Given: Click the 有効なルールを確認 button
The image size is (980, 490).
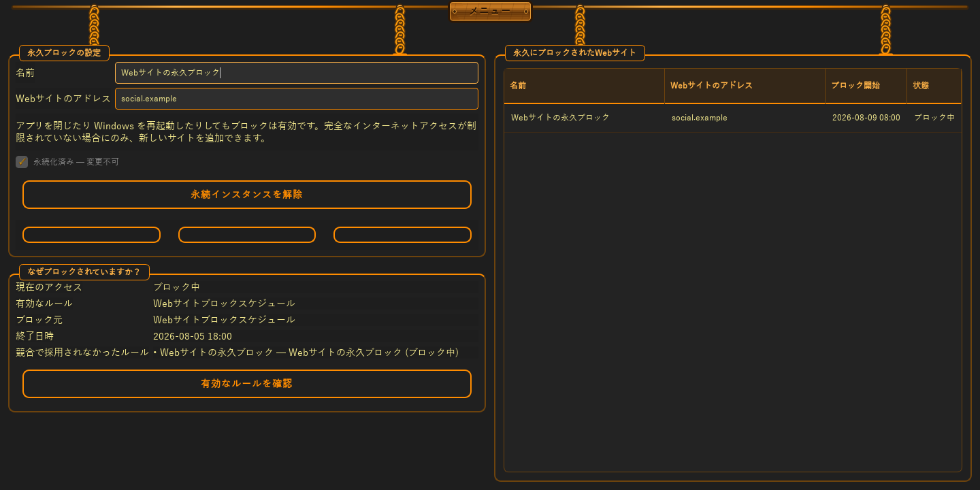Looking at the screenshot, I should 247,384.
